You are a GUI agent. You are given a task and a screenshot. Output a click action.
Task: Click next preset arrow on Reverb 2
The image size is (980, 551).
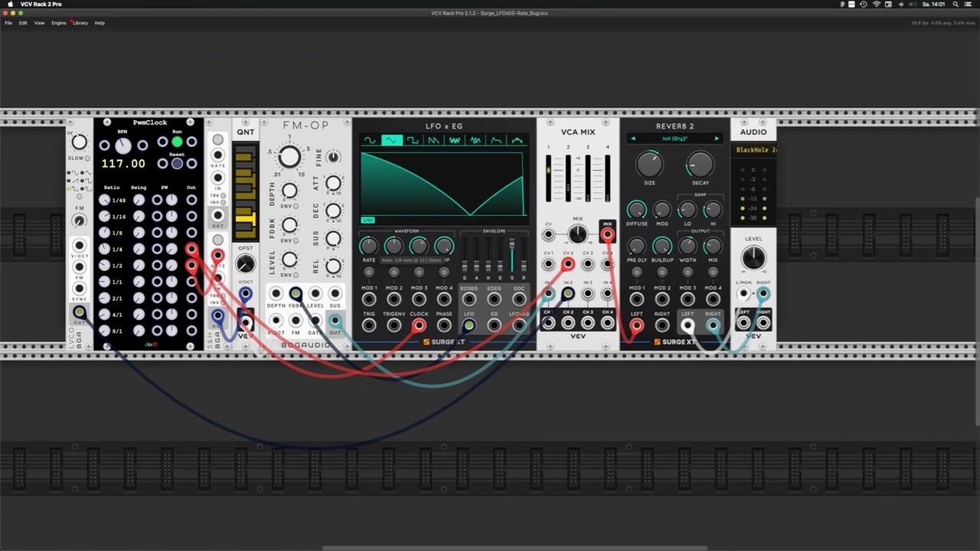click(717, 139)
